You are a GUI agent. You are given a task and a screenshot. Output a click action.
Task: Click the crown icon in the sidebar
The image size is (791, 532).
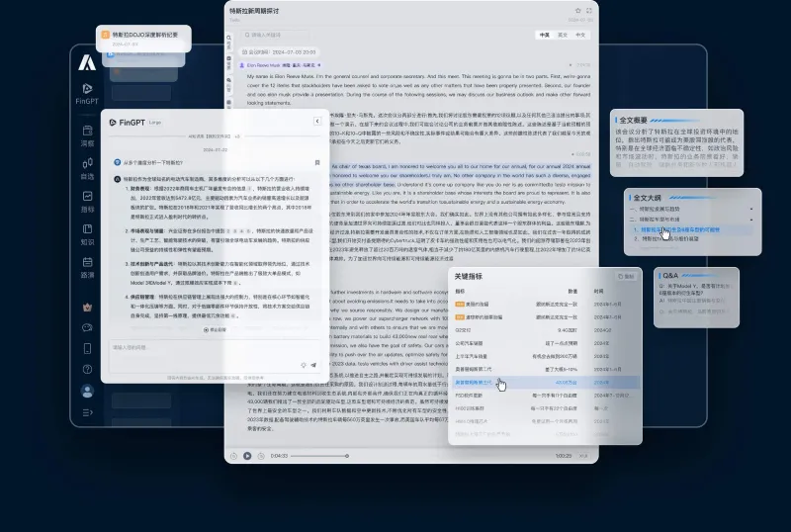point(87,307)
